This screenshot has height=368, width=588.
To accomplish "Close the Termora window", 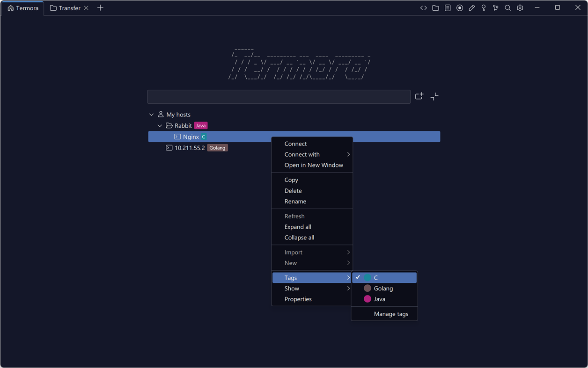I will [x=578, y=8].
